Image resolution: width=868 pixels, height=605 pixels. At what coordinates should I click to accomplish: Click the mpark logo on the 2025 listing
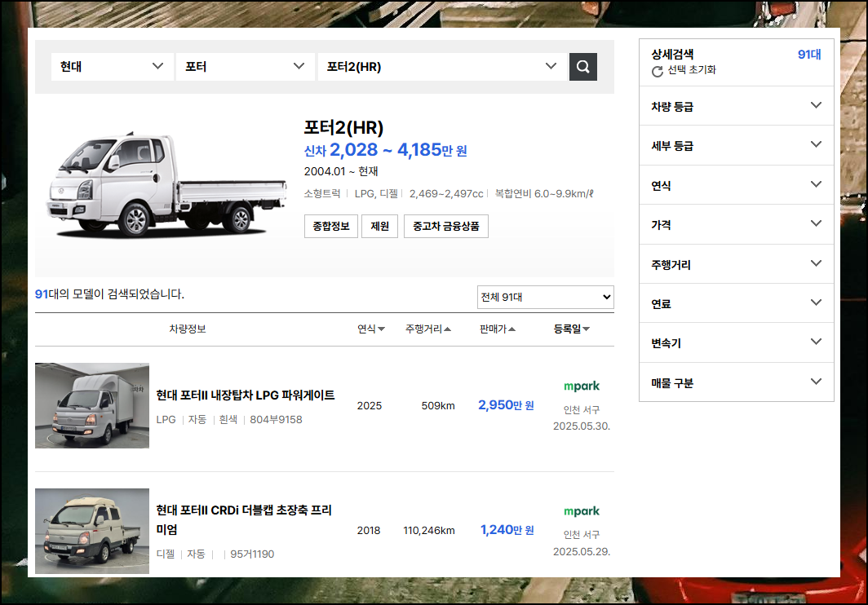[581, 386]
